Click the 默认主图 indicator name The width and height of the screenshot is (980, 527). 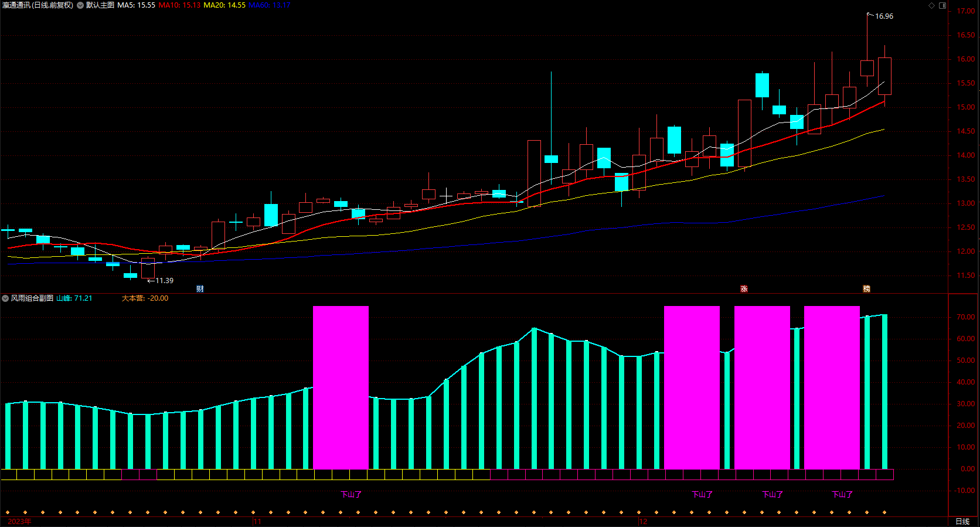[x=100, y=5]
